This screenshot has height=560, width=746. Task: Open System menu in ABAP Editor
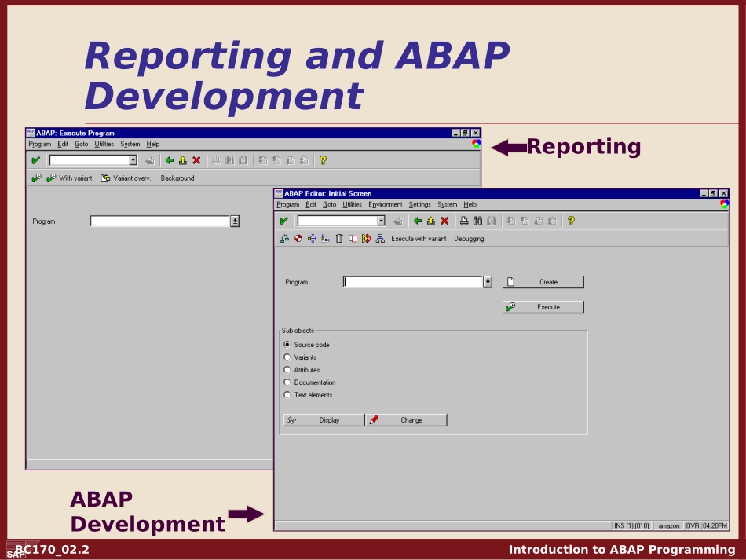(448, 204)
